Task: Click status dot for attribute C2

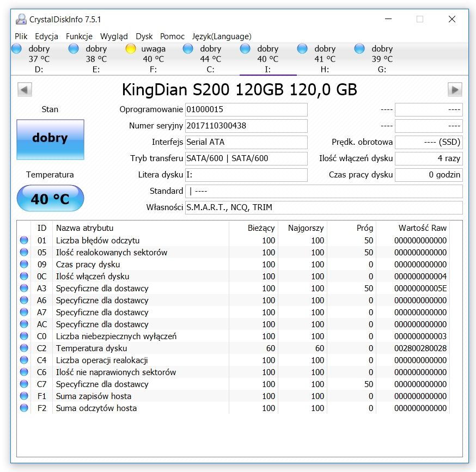Action: click(x=24, y=348)
